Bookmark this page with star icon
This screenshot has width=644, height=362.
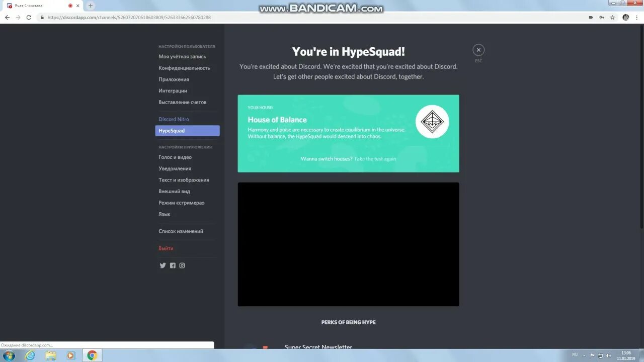[x=612, y=17]
